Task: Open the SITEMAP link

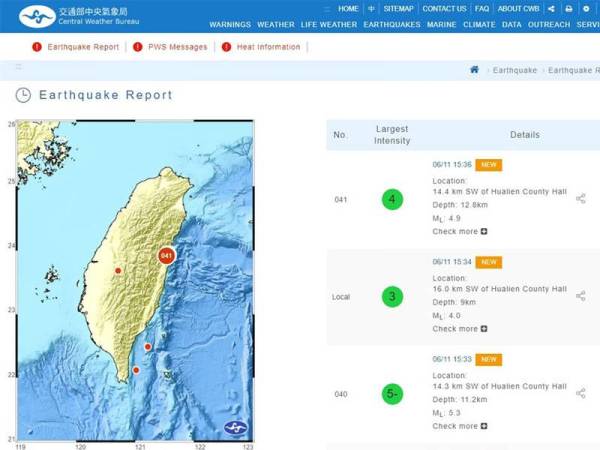Action: click(399, 9)
